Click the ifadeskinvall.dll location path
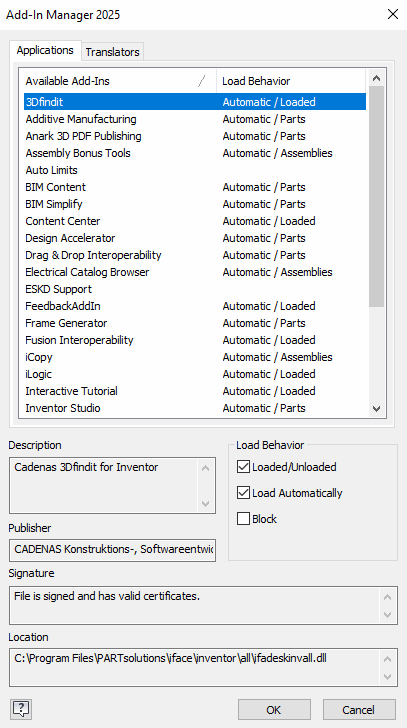Screen dimensions: 407x728 pos(170,658)
